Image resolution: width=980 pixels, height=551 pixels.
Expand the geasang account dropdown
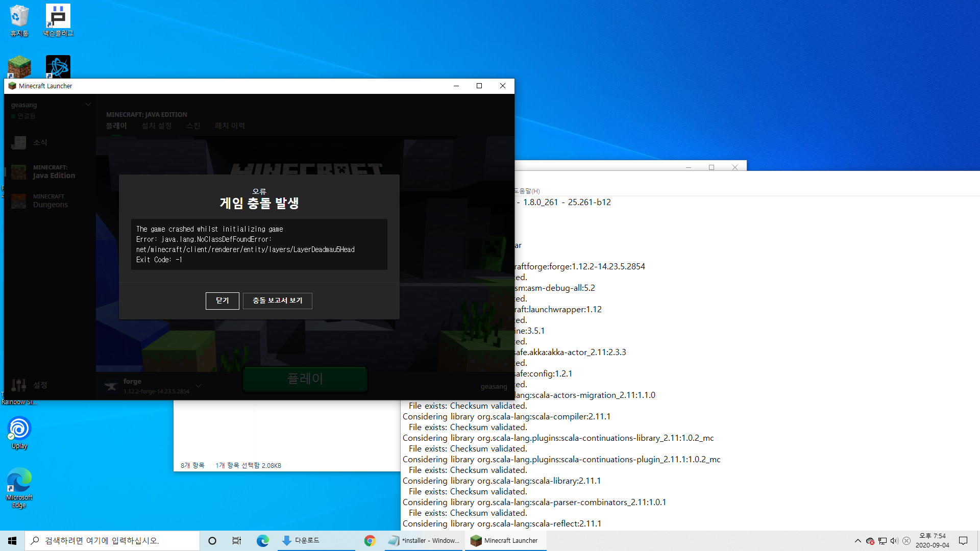(x=88, y=105)
